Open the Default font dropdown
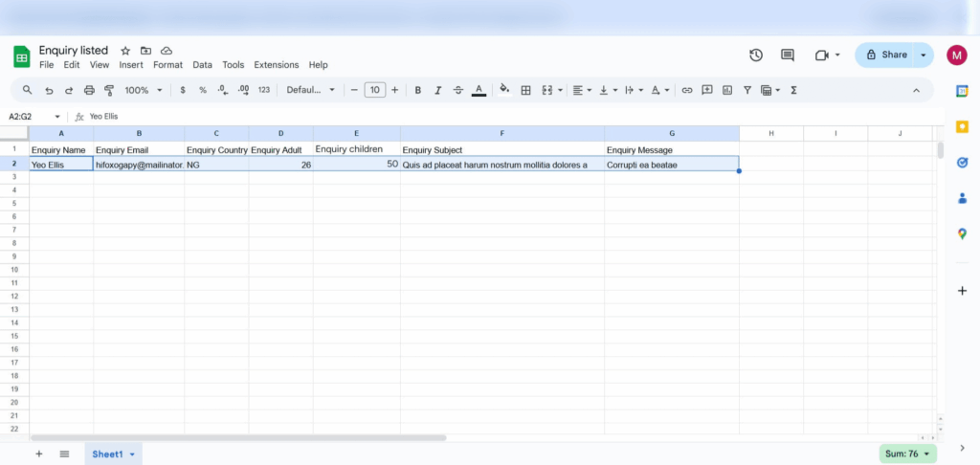 pyautogui.click(x=311, y=90)
